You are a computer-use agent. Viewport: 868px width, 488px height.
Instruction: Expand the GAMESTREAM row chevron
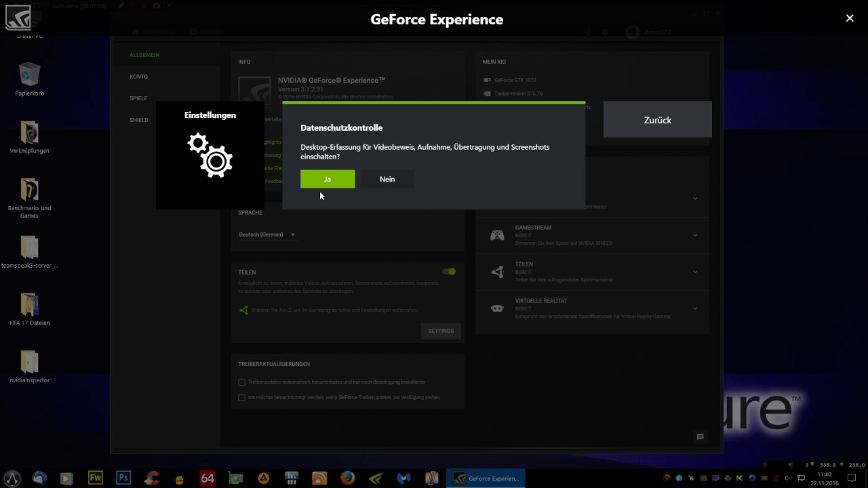point(695,235)
